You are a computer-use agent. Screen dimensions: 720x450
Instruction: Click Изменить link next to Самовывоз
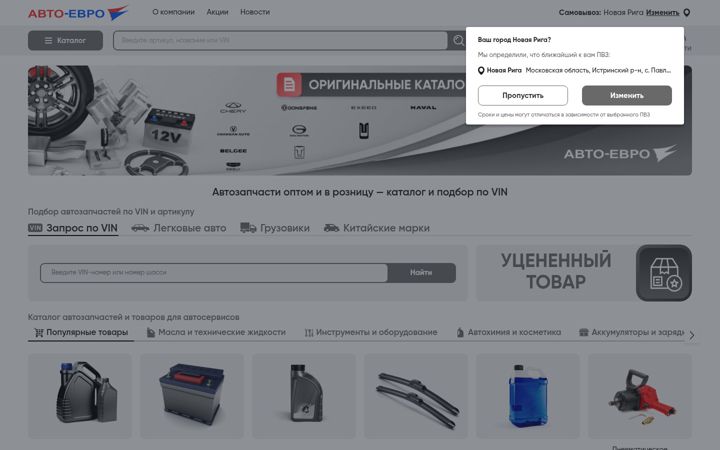click(x=662, y=12)
